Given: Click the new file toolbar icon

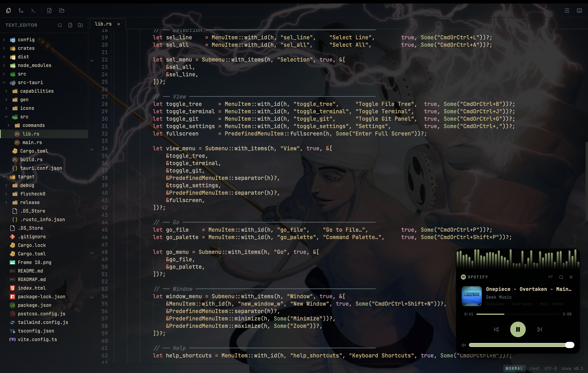Looking at the screenshot, I should point(49,11).
